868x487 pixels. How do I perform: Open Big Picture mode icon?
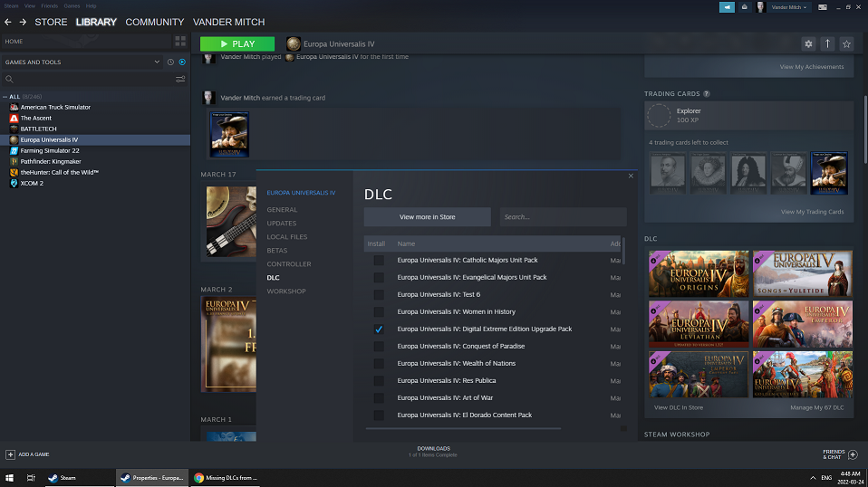pos(823,7)
